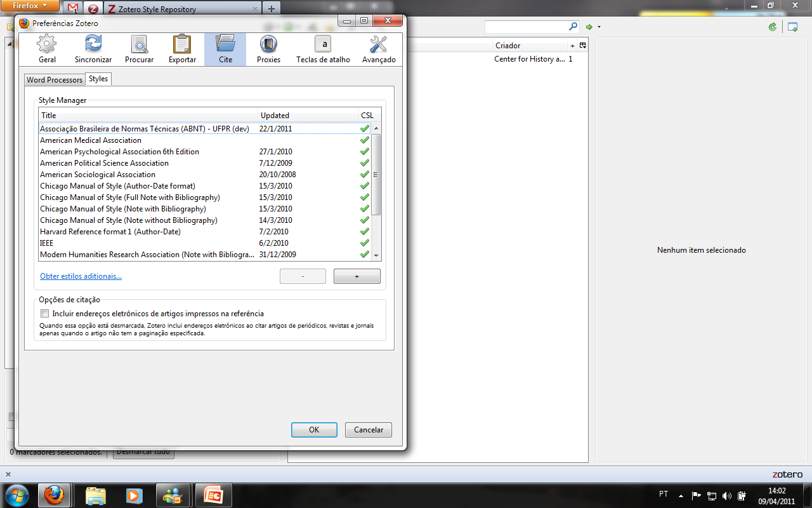Image resolution: width=812 pixels, height=508 pixels.
Task: Open the PowerPoint taskbar icon
Action: click(213, 495)
